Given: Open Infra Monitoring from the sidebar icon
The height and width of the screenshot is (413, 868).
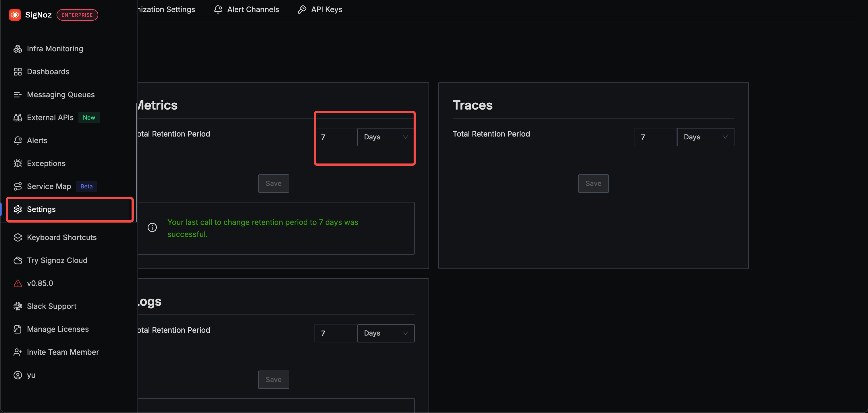Looking at the screenshot, I should 18,49.
